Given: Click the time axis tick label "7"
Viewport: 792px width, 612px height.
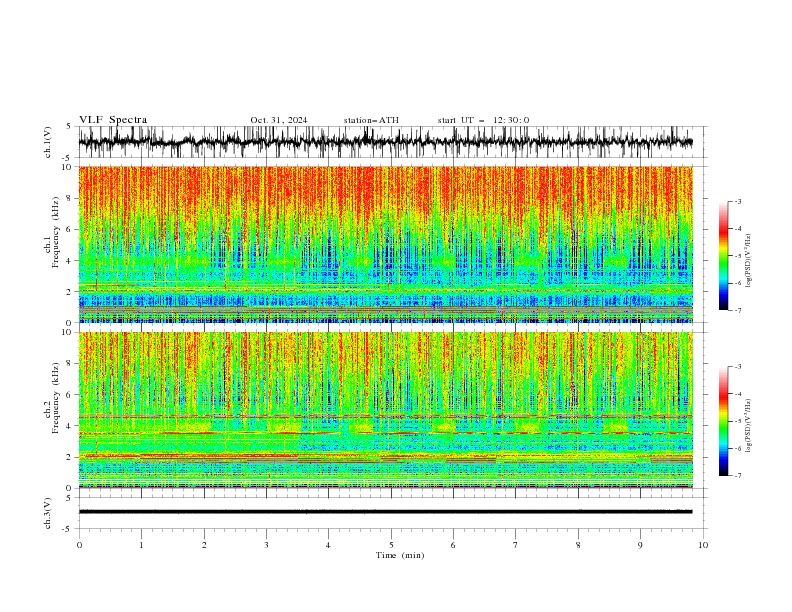Looking at the screenshot, I should coord(516,545).
